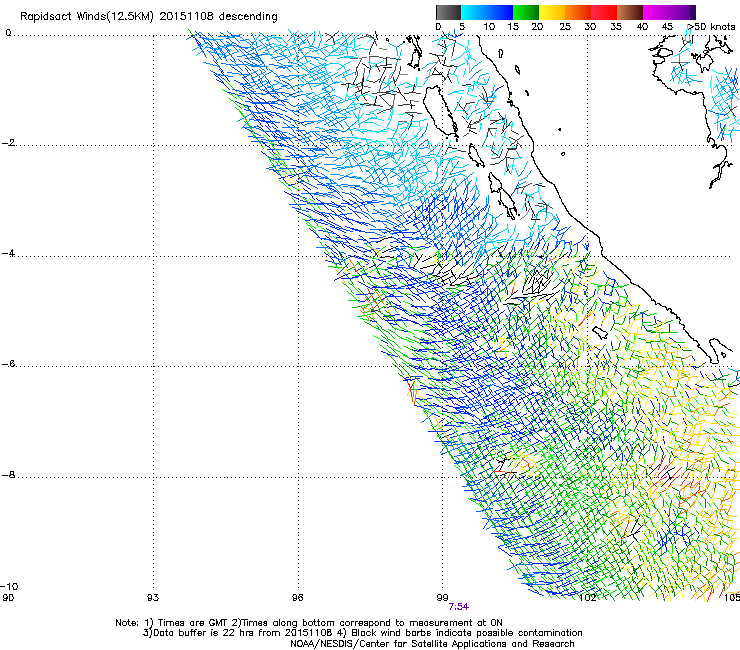Click the longitude label 93
The height and width of the screenshot is (650, 740).
pyautogui.click(x=152, y=598)
